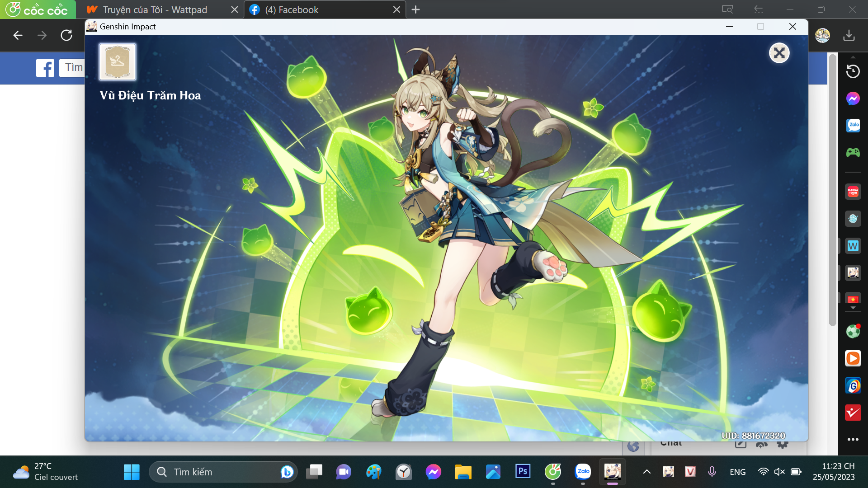Open the Paint palette app on the taskbar

(x=373, y=472)
